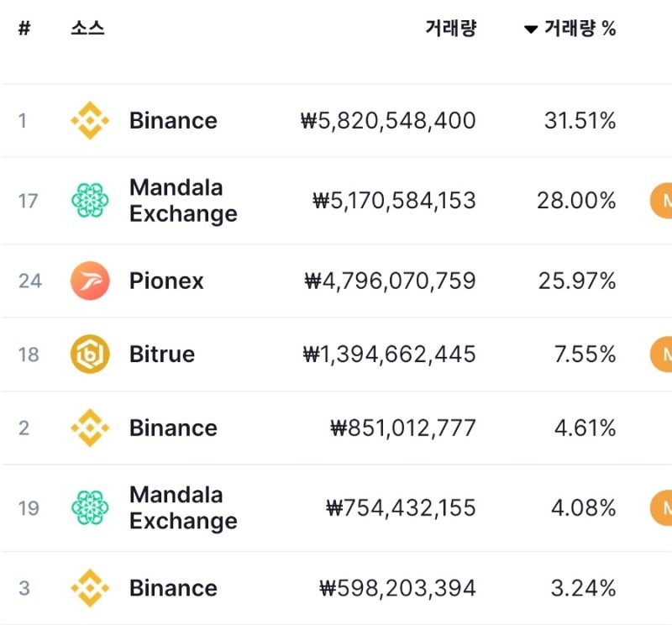
Task: Click the orange badge beside 7.55%
Action: point(661,354)
